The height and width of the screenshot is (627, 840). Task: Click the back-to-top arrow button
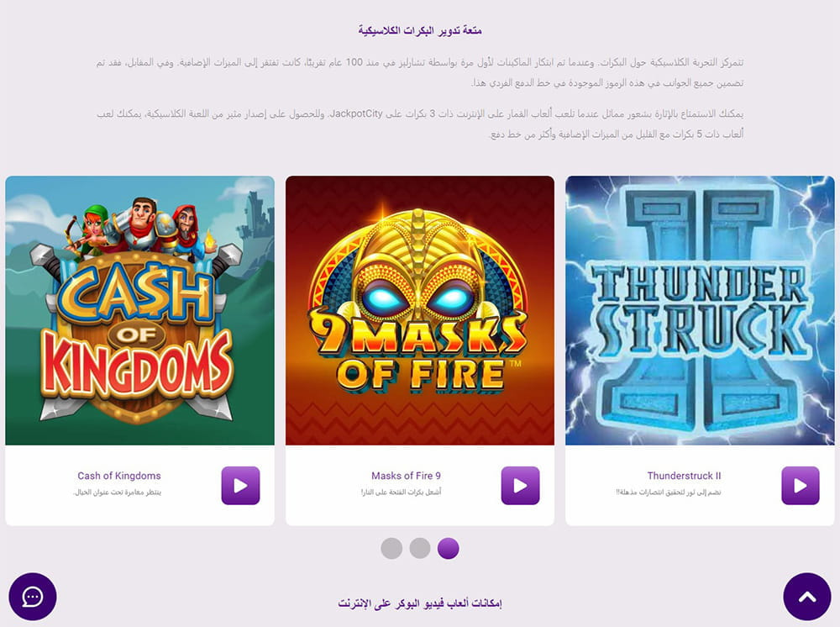(807, 597)
